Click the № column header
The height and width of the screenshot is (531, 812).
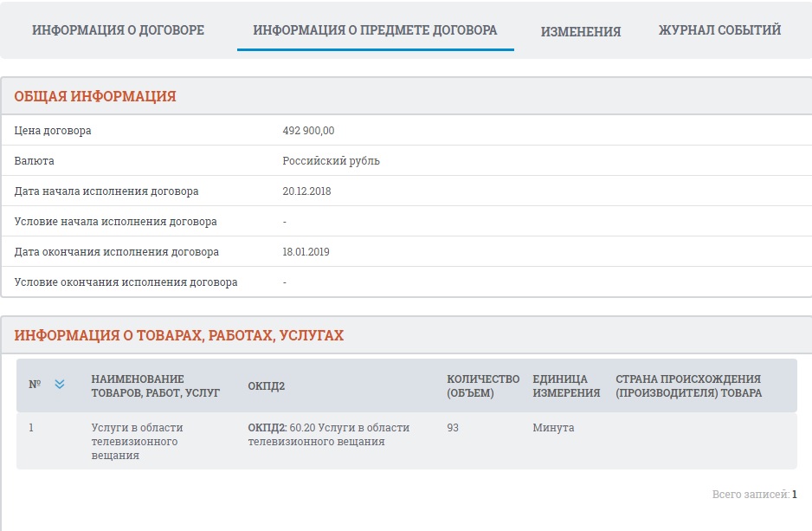tap(35, 385)
